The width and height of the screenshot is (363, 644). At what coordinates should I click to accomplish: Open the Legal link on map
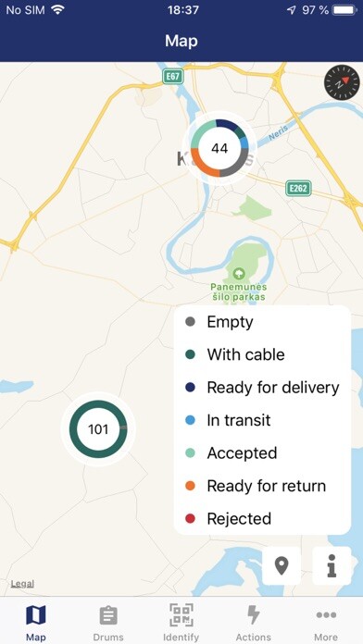pyautogui.click(x=22, y=584)
